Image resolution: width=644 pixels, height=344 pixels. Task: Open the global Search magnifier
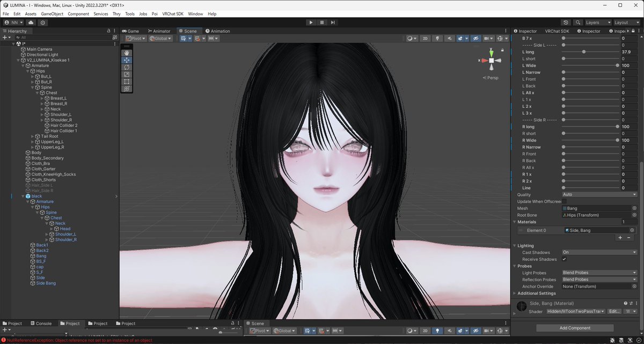click(x=578, y=23)
